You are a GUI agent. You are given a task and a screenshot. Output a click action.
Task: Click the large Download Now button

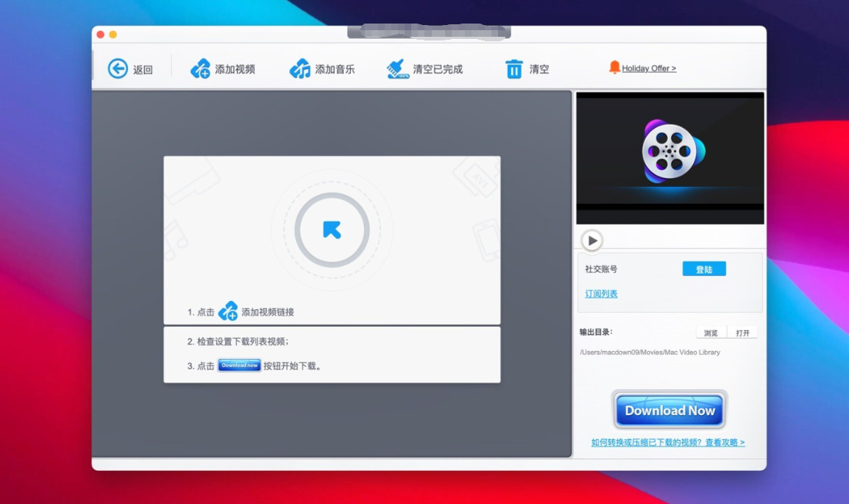[669, 411]
